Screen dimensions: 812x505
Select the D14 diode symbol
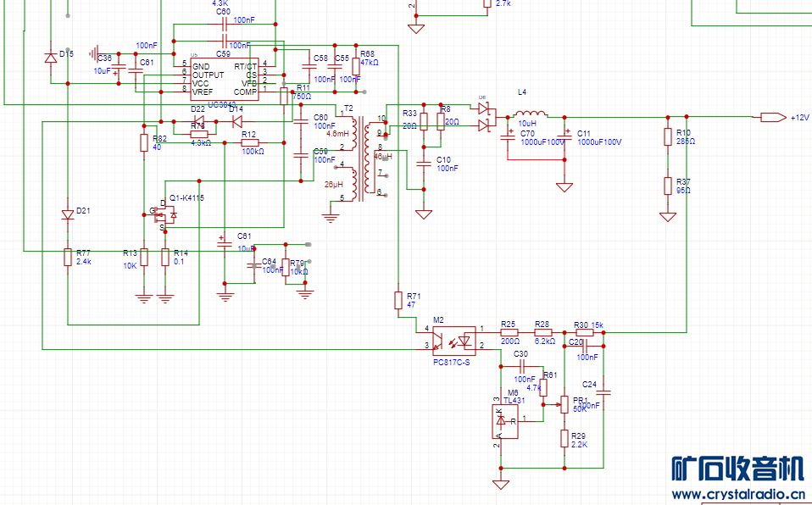click(236, 122)
